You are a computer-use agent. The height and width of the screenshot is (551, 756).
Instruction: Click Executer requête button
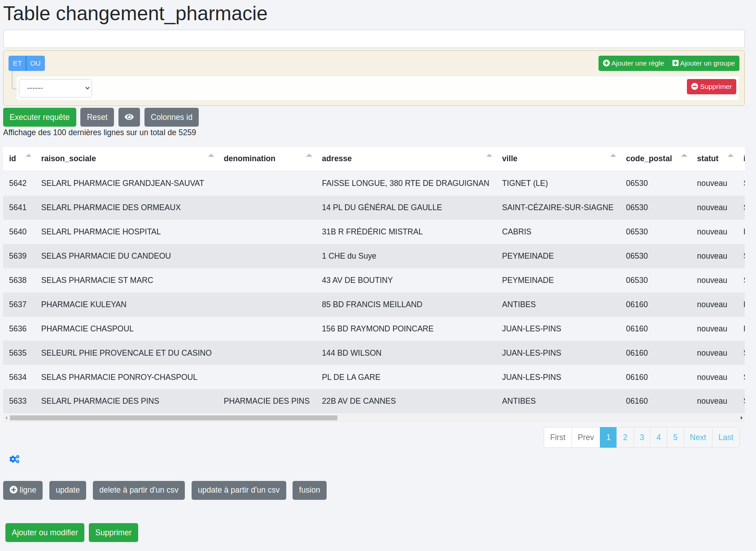pos(39,117)
